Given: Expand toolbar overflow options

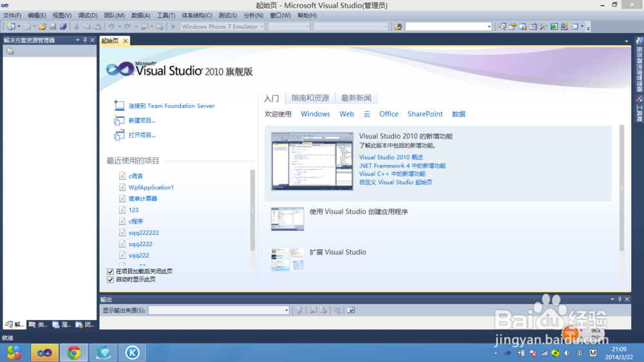Looking at the screenshot, I should 588,28.
